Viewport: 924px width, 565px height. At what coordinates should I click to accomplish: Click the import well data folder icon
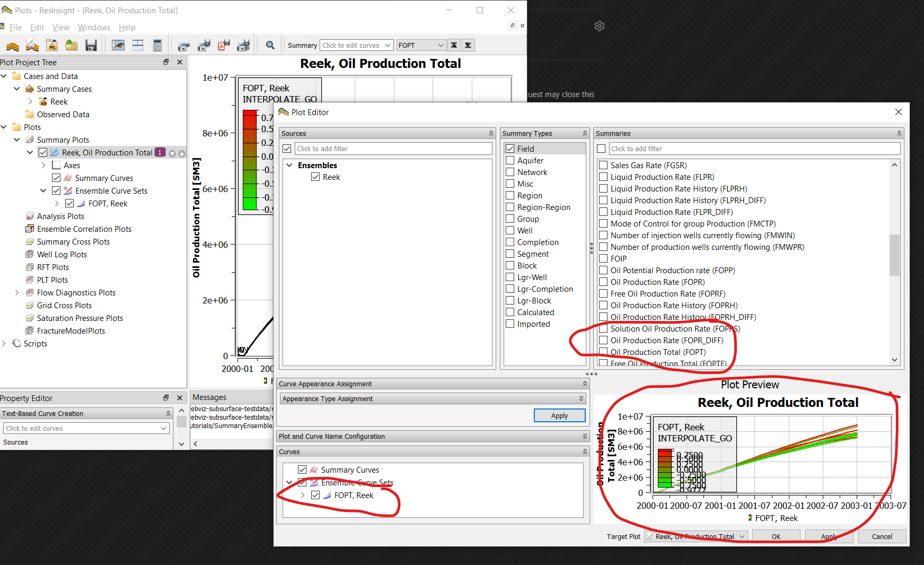coord(52,45)
